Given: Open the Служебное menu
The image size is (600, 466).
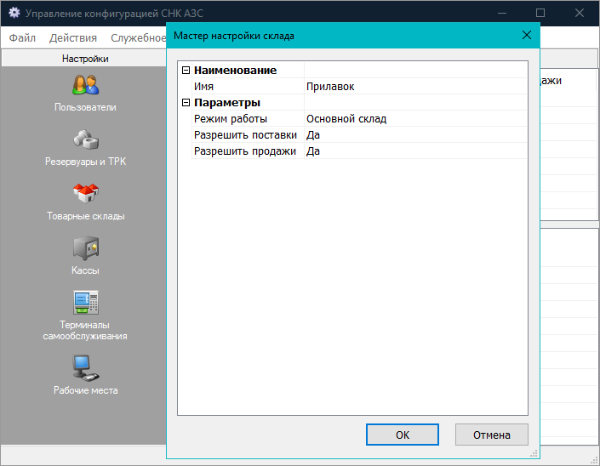Looking at the screenshot, I should point(138,38).
